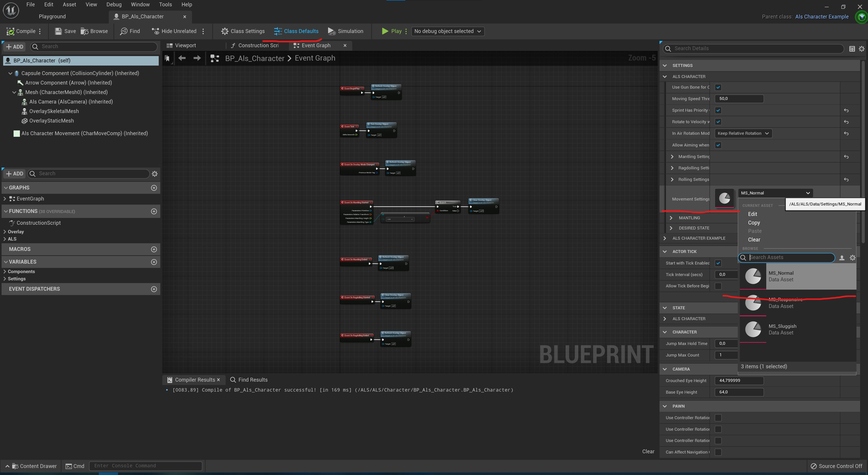Click the add graph plus icon in GRAPHS
This screenshot has width=868, height=475.
tap(154, 188)
